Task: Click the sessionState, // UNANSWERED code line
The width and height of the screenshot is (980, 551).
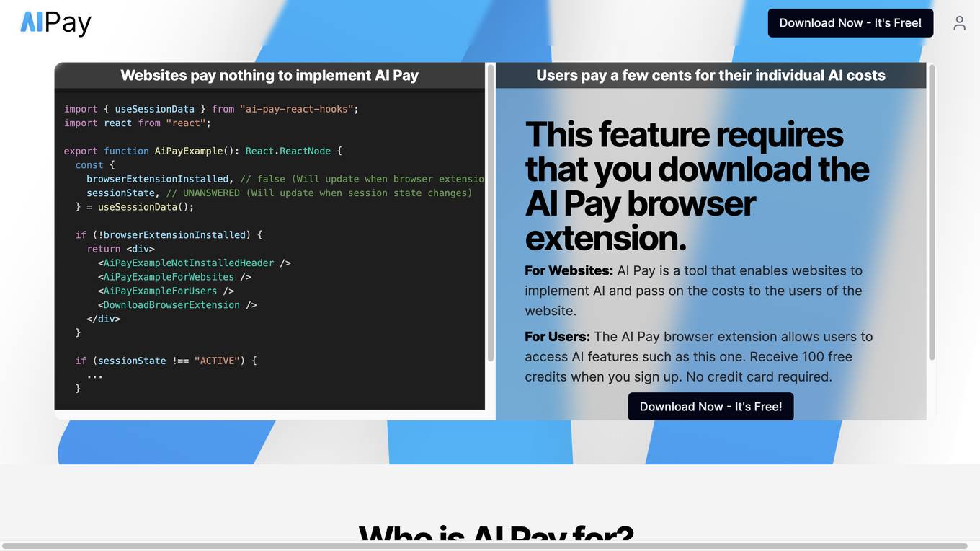Action: 280,193
